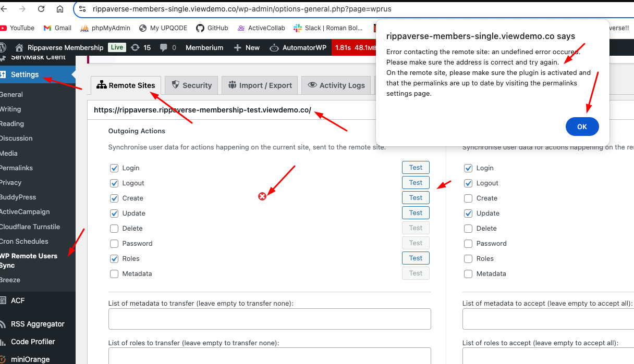Open the My UPQODE bookmark
This screenshot has width=634, height=364.
pyautogui.click(x=163, y=28)
